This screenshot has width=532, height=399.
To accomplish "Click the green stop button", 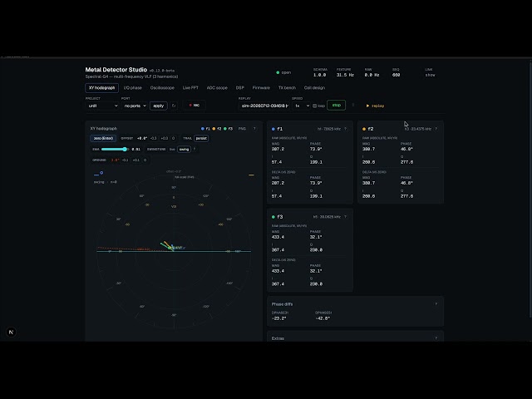I will pos(336,106).
